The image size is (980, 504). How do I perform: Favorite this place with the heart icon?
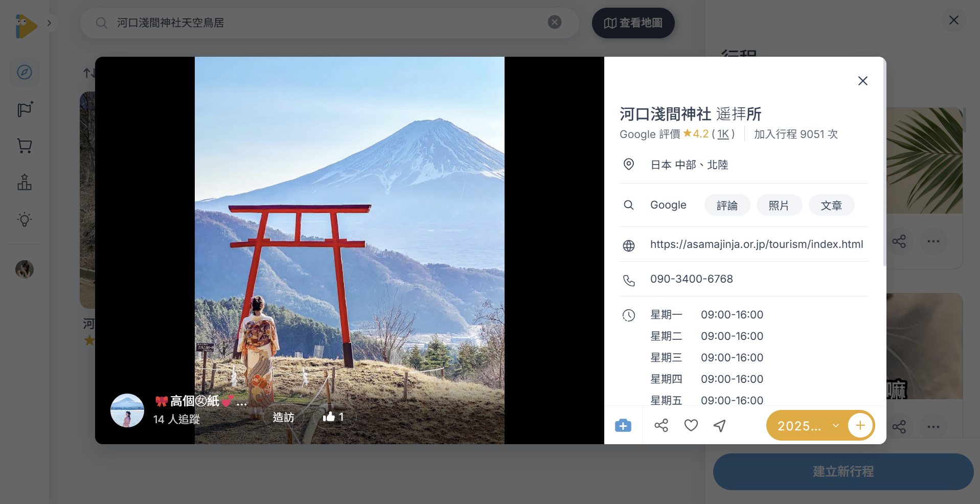[691, 425]
